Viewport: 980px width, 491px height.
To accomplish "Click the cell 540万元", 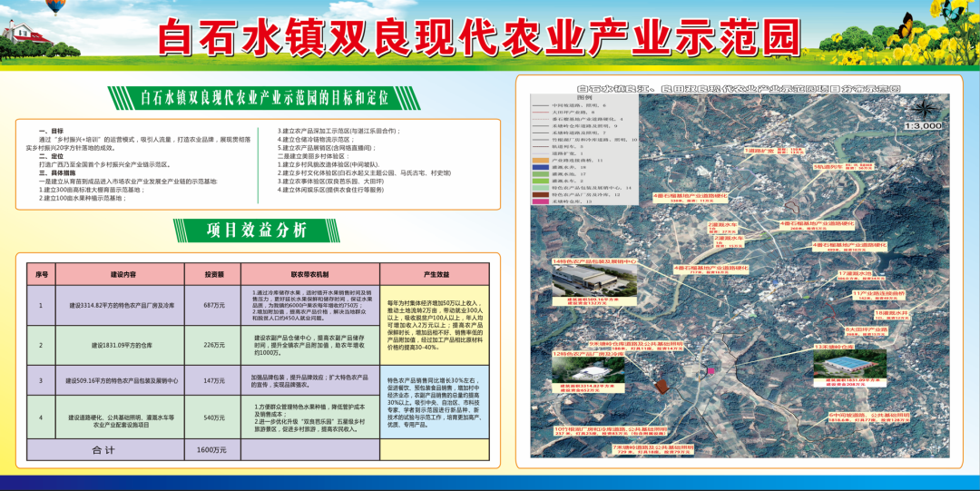I will tap(214, 417).
